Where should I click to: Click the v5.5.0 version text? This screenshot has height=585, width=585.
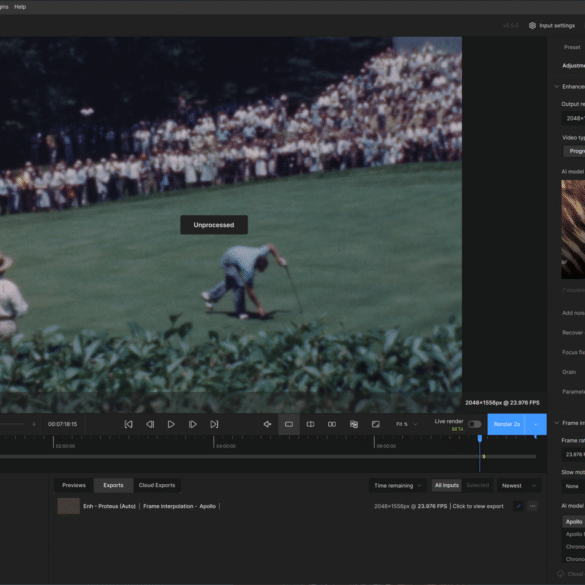coord(510,25)
